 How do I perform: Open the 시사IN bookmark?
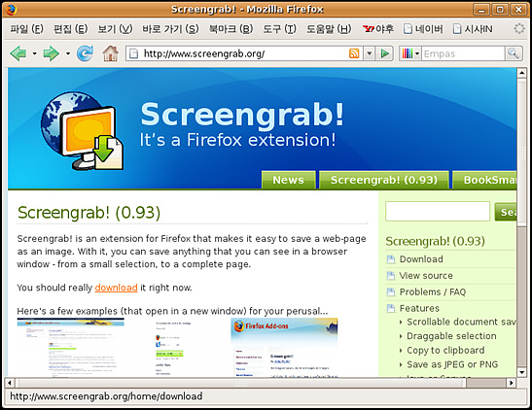click(473, 29)
